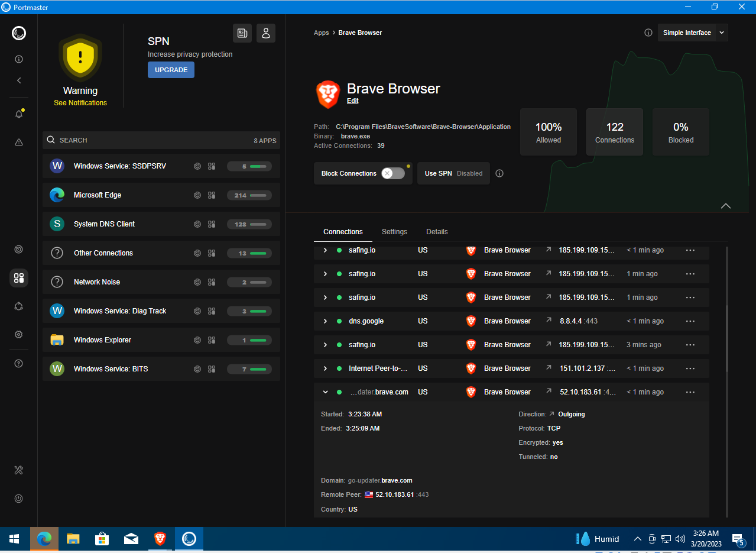Click the Brave Browser shield logo in header

(x=328, y=95)
